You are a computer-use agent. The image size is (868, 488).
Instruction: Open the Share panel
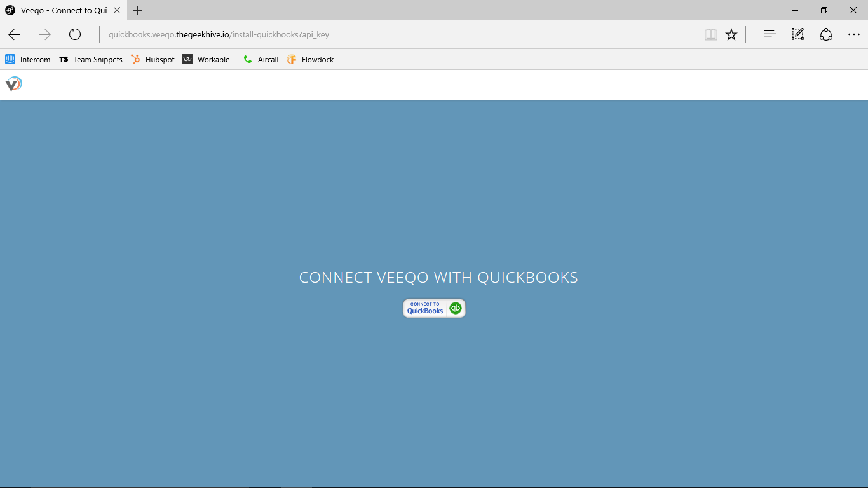pos(825,34)
